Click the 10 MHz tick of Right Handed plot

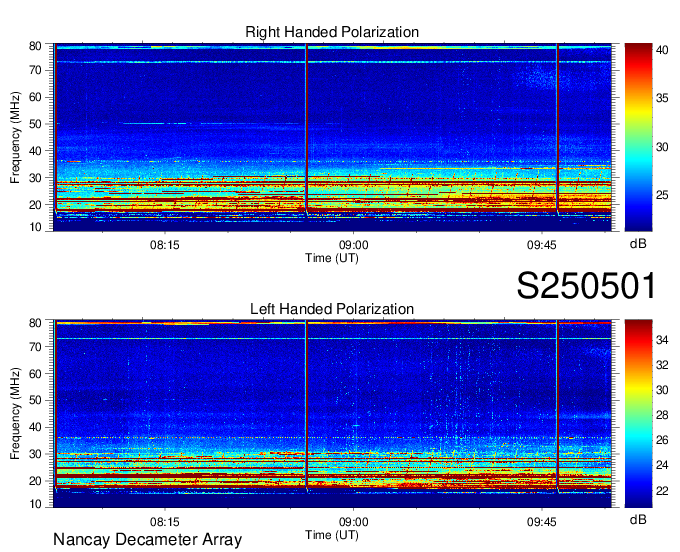pos(35,227)
